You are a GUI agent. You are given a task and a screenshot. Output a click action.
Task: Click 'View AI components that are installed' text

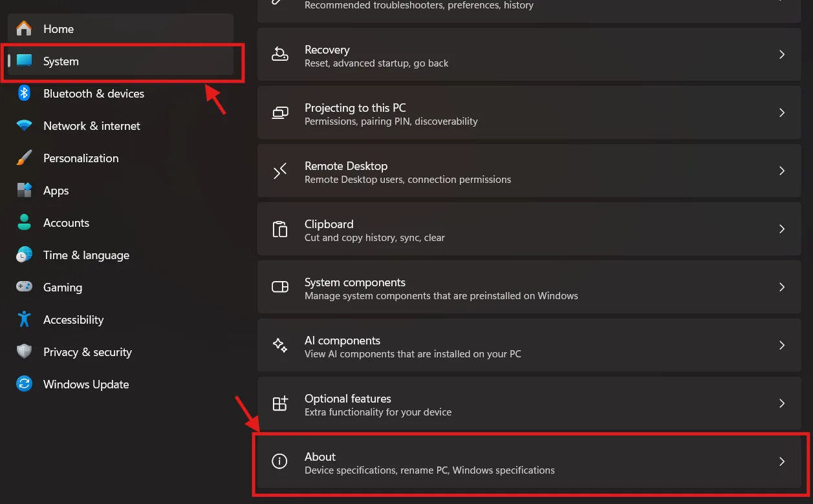click(x=413, y=354)
